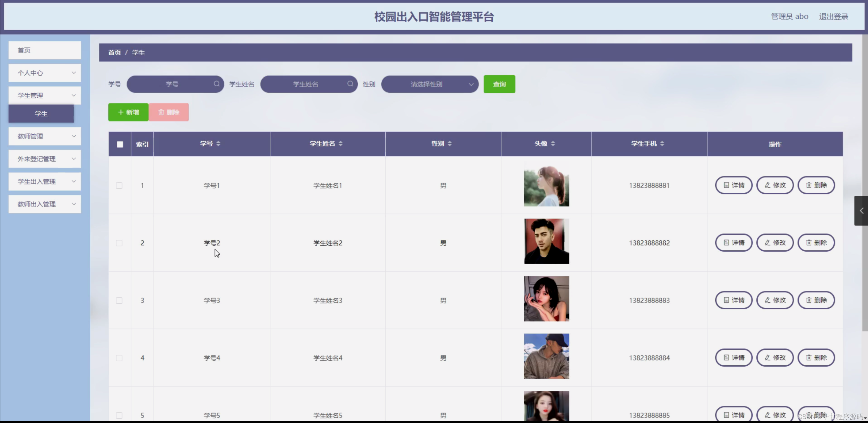Expand the 教师管理 menu
This screenshot has height=423, width=868.
44,136
